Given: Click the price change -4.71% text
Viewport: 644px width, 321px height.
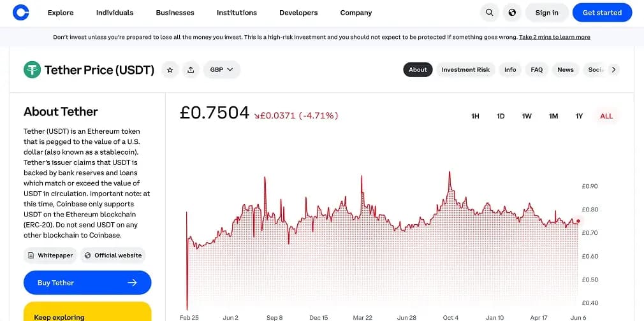Looking at the screenshot, I should click(296, 116).
